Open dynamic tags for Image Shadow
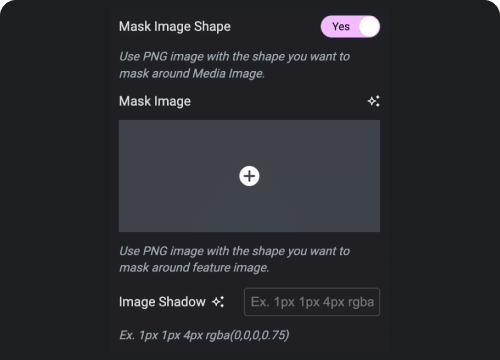 pos(218,302)
